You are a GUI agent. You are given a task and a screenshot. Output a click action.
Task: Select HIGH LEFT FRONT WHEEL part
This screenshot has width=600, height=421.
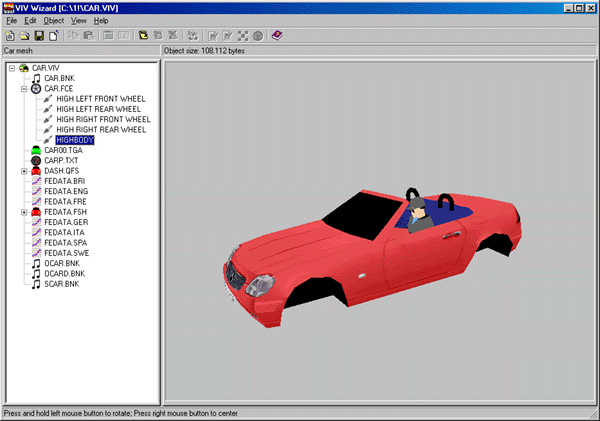click(101, 99)
